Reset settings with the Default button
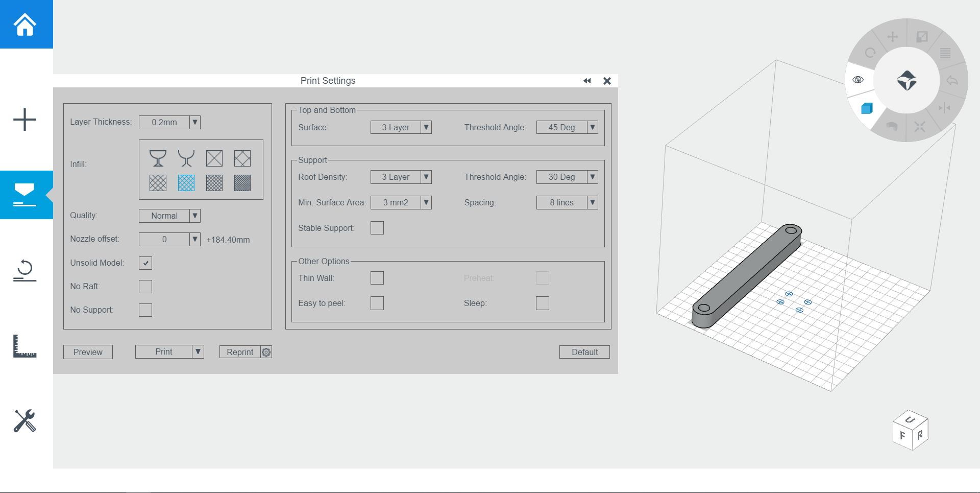980x493 pixels. [584, 352]
